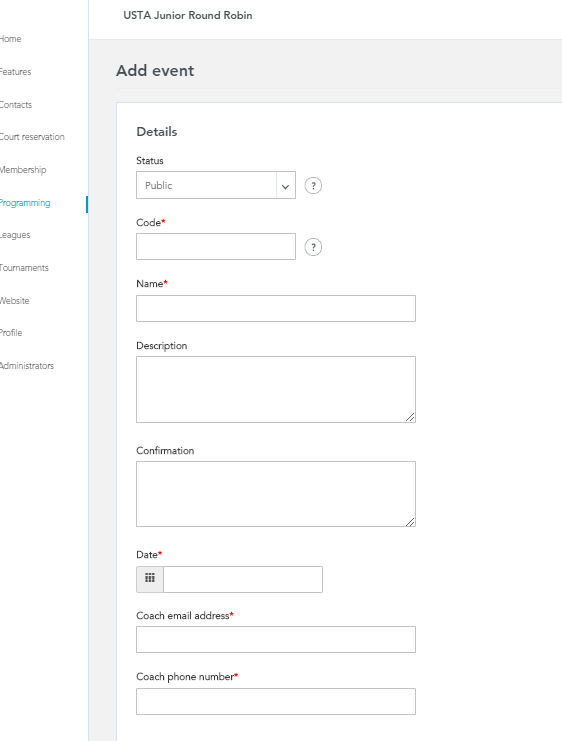The width and height of the screenshot is (562, 741).
Task: Open Programming in the sidebar
Action: click(x=25, y=203)
